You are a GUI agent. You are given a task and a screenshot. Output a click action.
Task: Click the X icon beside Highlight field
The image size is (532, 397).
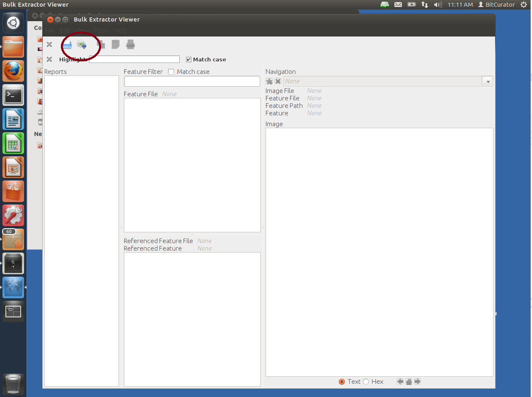pos(49,59)
